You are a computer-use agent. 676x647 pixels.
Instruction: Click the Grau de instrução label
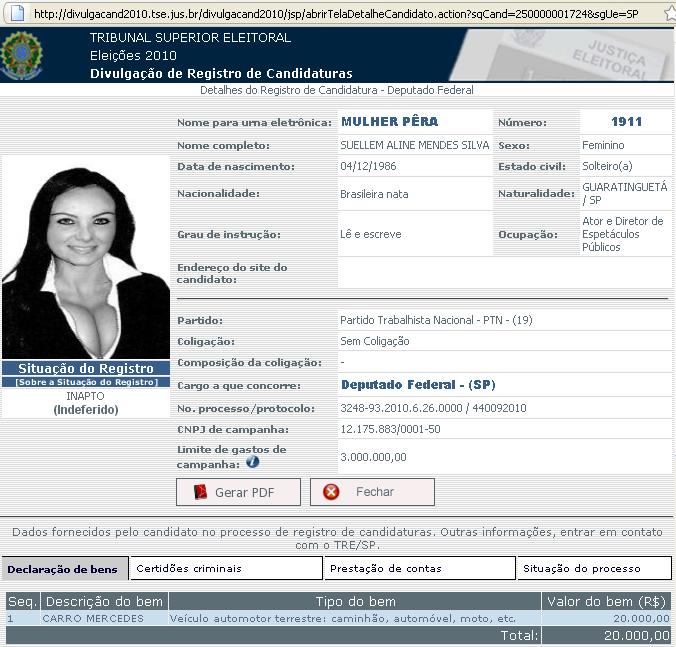pyautogui.click(x=229, y=234)
